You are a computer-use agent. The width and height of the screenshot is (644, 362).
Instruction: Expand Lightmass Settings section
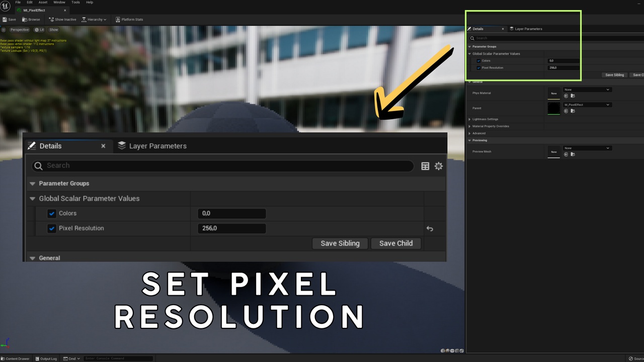pyautogui.click(x=470, y=119)
